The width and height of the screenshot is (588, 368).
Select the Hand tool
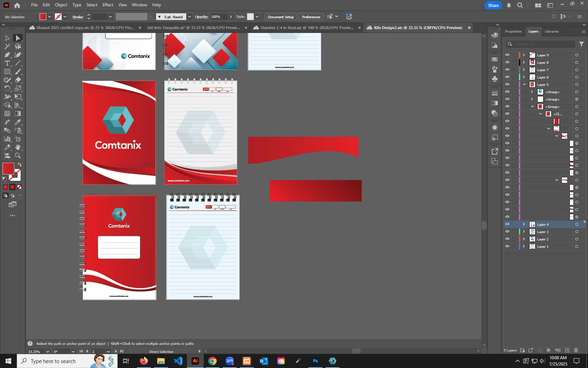pyautogui.click(x=18, y=147)
